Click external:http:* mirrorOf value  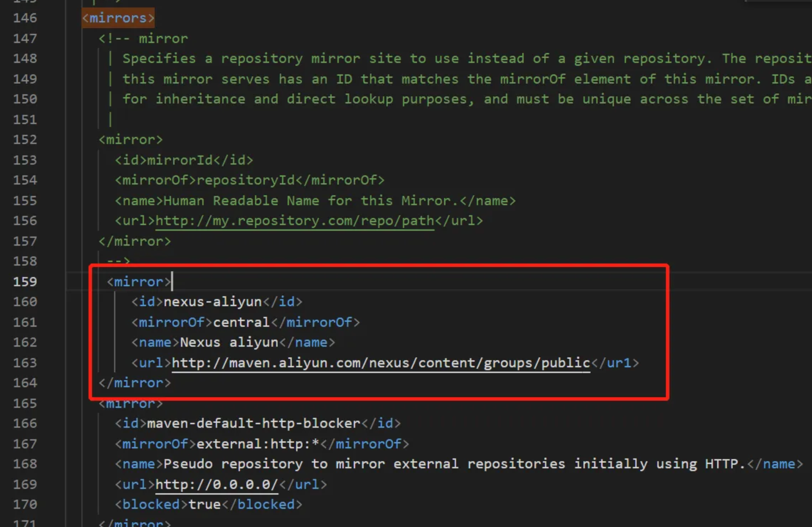(258, 444)
